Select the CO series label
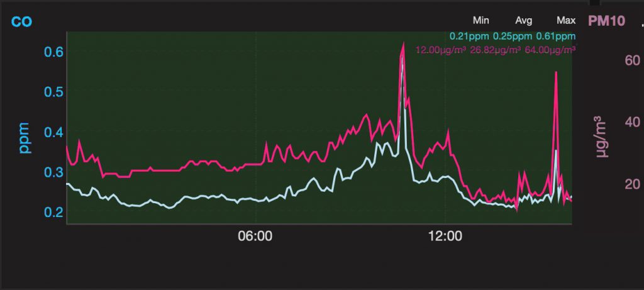The width and height of the screenshot is (644, 290). tap(22, 21)
